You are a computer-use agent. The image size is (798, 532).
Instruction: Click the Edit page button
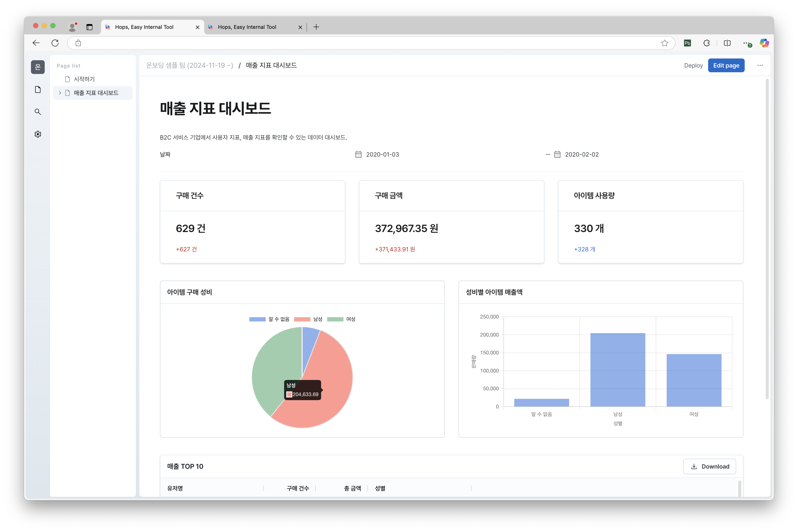[726, 66]
